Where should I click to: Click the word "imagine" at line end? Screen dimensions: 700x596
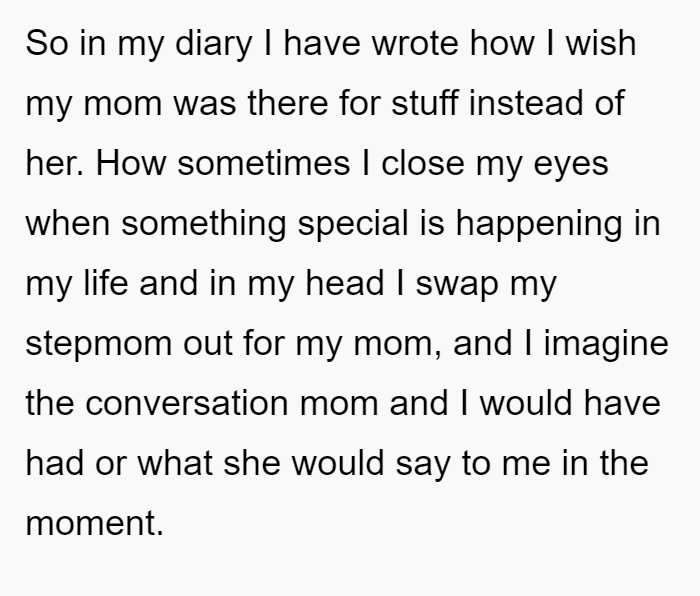[x=606, y=344]
